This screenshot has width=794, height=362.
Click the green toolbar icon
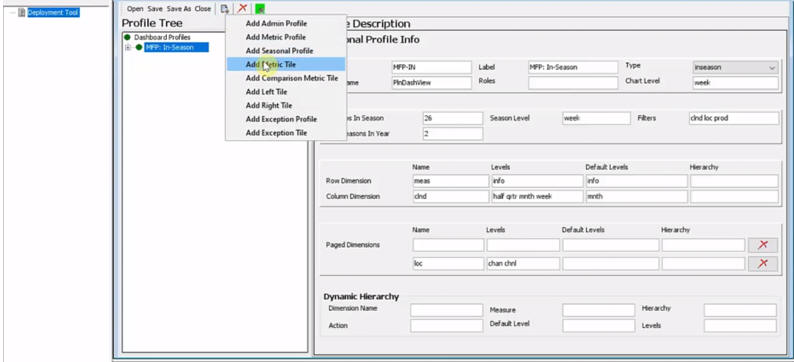260,9
